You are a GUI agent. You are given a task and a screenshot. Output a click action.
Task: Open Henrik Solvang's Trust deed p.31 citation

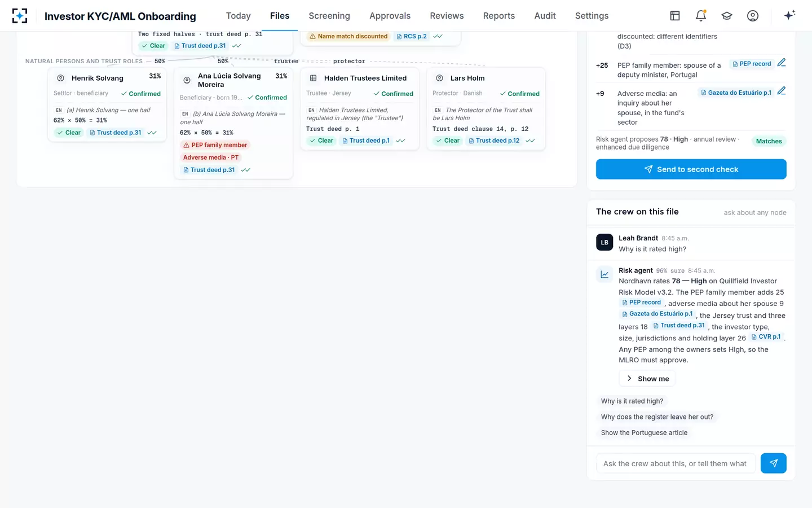(115, 133)
